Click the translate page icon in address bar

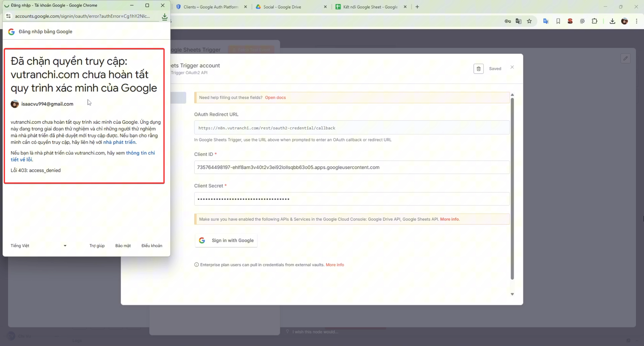pos(519,21)
